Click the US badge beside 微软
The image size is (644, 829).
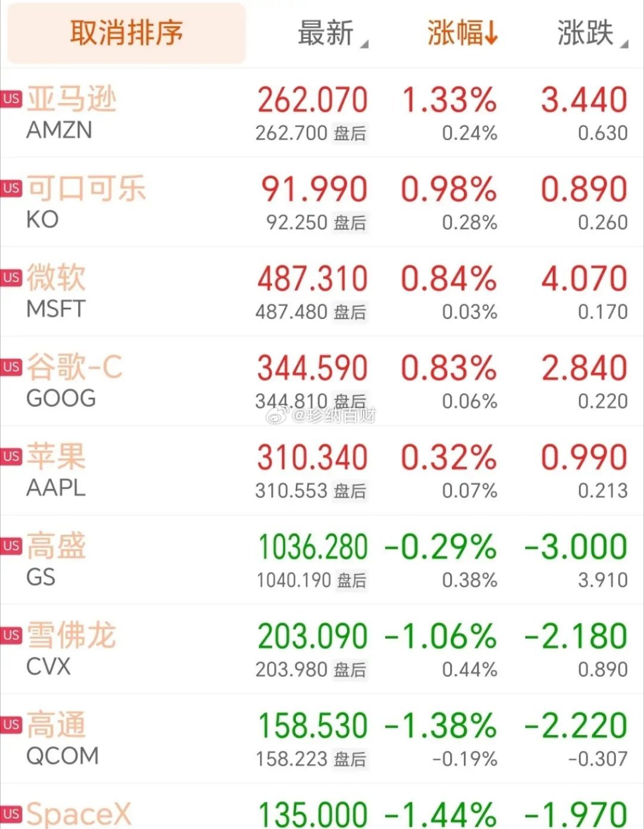coord(11,277)
